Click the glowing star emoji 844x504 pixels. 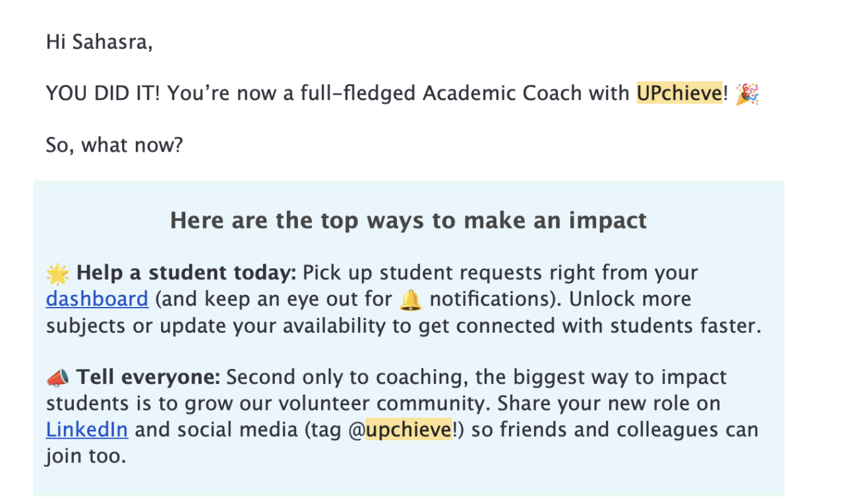pyautogui.click(x=57, y=273)
